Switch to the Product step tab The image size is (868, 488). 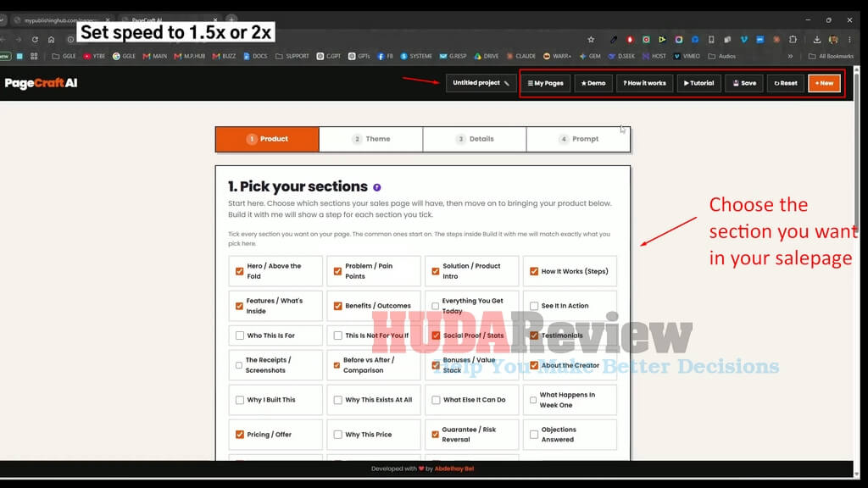pyautogui.click(x=267, y=140)
